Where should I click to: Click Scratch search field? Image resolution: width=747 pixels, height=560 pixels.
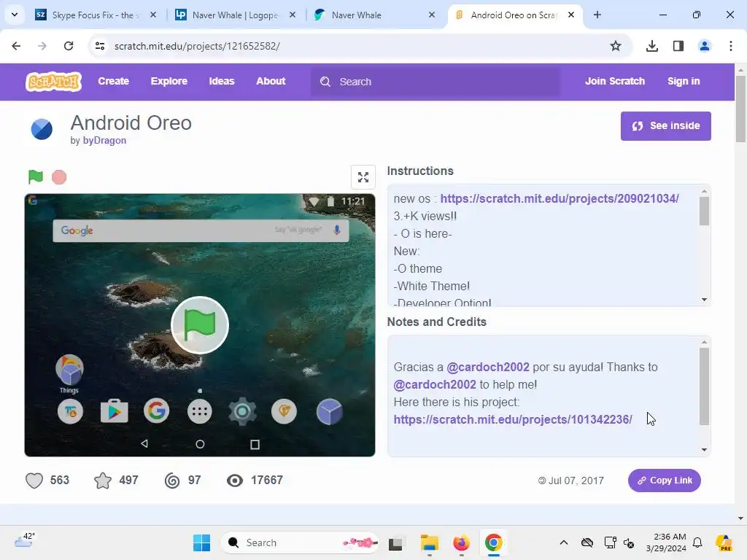point(436,82)
